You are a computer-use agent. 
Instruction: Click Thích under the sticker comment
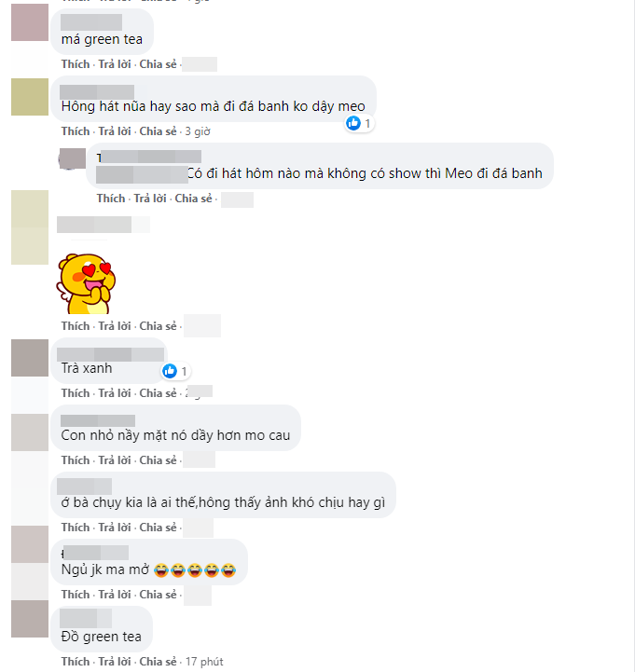pyautogui.click(x=76, y=326)
